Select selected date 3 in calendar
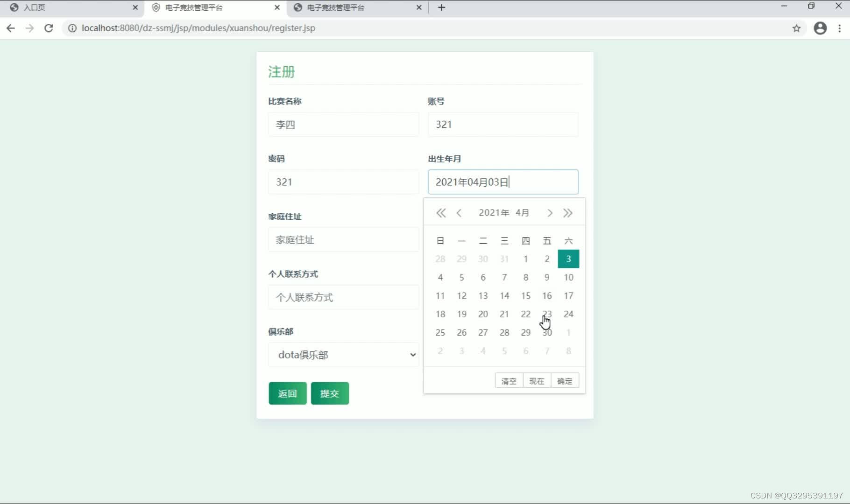 [568, 259]
